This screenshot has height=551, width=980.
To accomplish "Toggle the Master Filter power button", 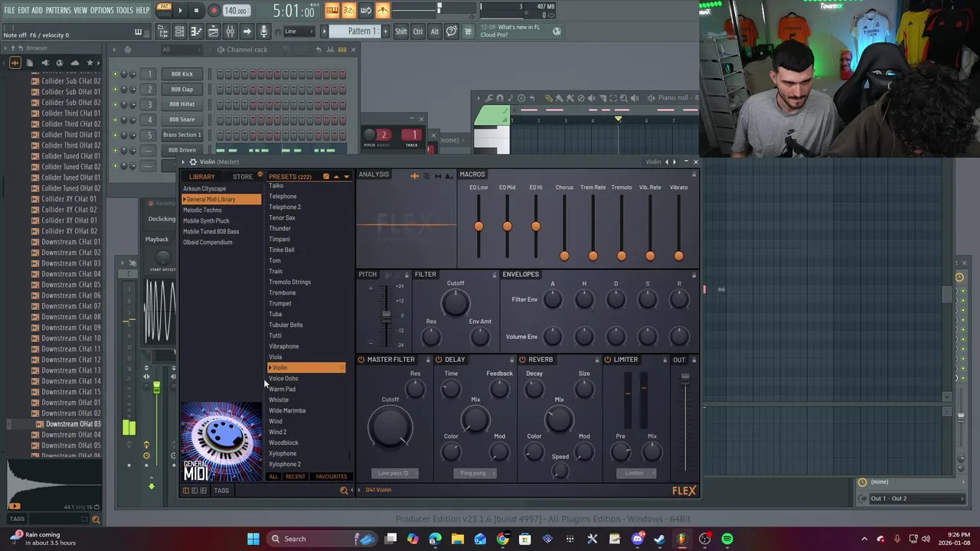I will click(361, 360).
